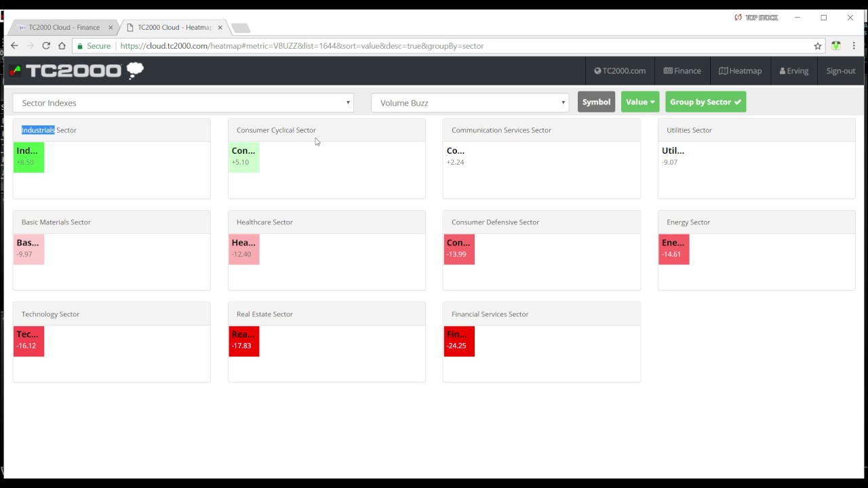
Task: Open the Chrome three-dot menu
Action: click(854, 46)
